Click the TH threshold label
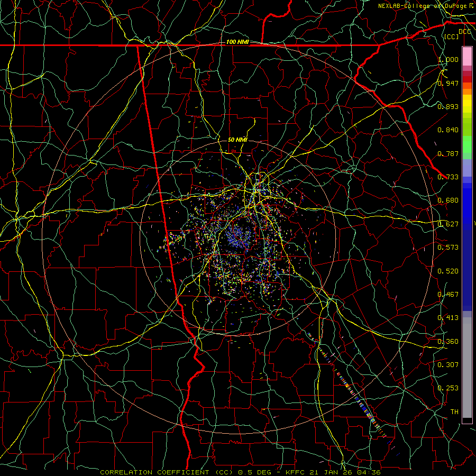 [454, 412]
